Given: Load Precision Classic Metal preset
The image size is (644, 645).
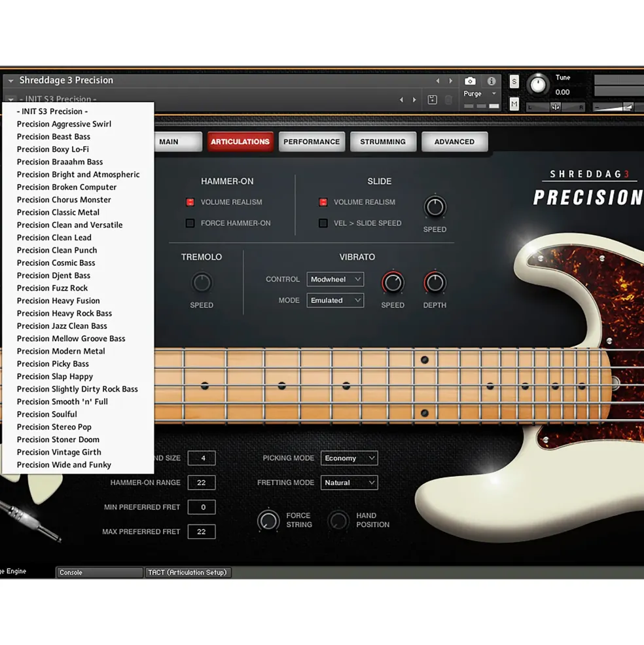Looking at the screenshot, I should tap(78, 212).
